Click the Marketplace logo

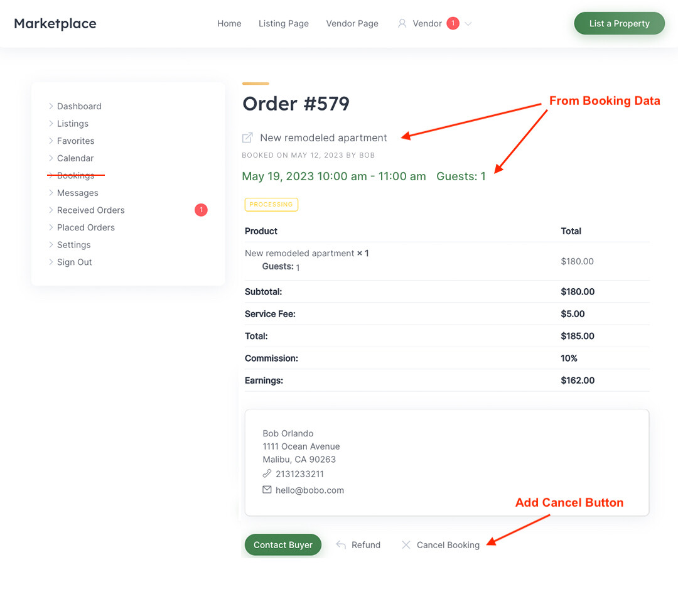55,23
